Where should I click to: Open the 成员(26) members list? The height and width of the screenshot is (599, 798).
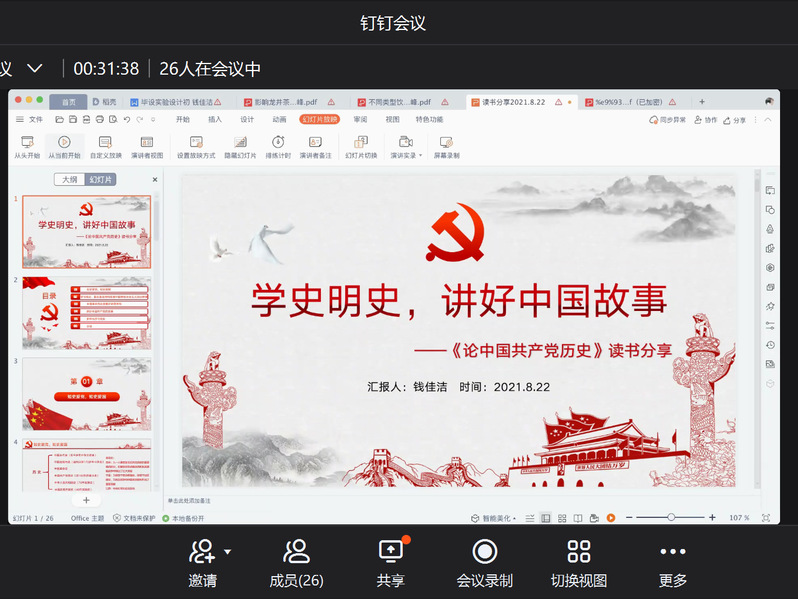coord(296,563)
